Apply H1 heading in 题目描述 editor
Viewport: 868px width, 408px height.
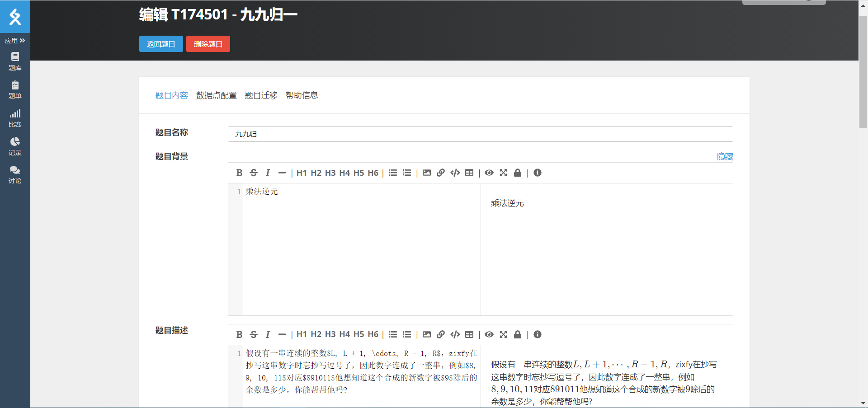pos(302,334)
